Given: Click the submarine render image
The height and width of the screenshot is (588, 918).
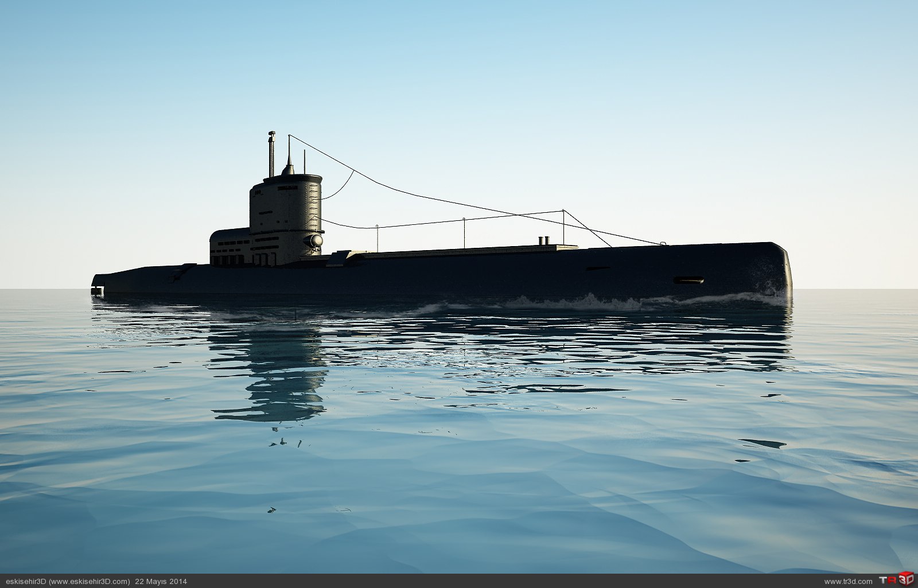Looking at the screenshot, I should 459,287.
